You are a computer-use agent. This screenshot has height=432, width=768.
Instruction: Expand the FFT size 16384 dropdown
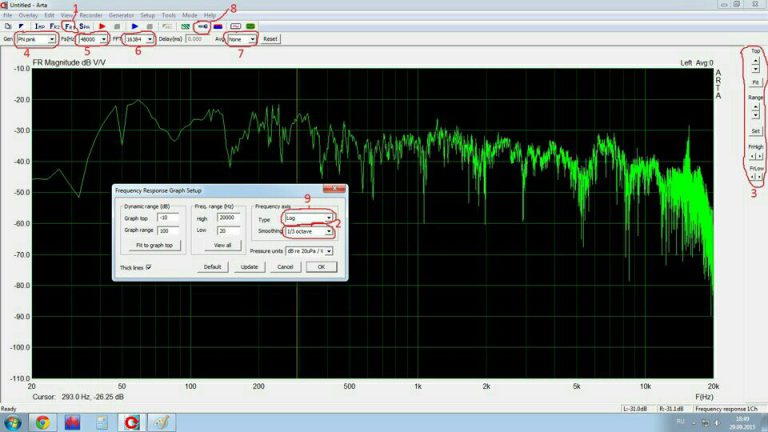click(x=138, y=39)
